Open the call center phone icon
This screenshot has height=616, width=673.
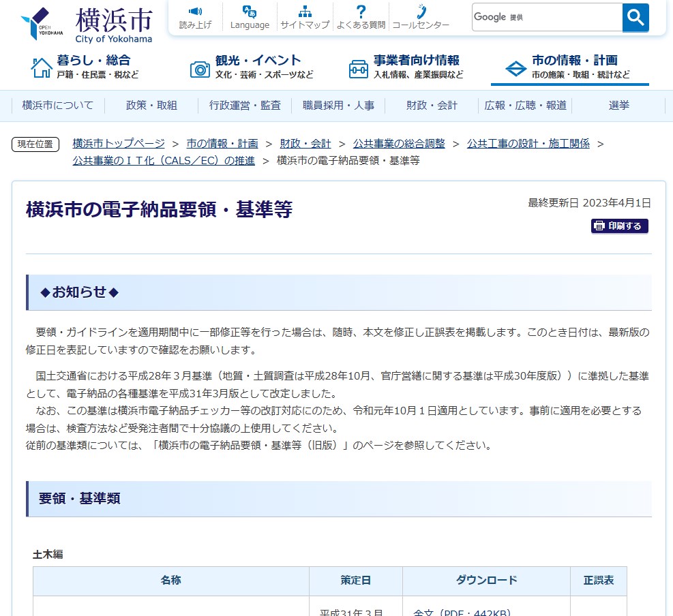tap(421, 12)
